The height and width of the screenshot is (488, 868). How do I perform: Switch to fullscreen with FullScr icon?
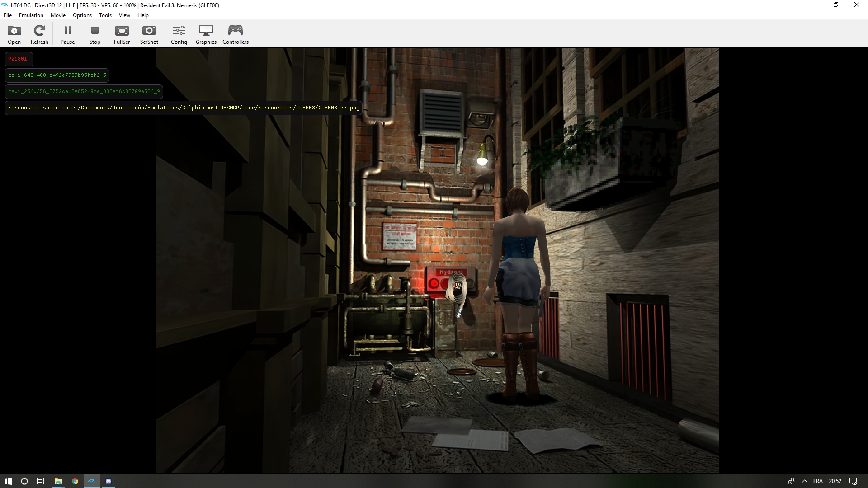122,35
